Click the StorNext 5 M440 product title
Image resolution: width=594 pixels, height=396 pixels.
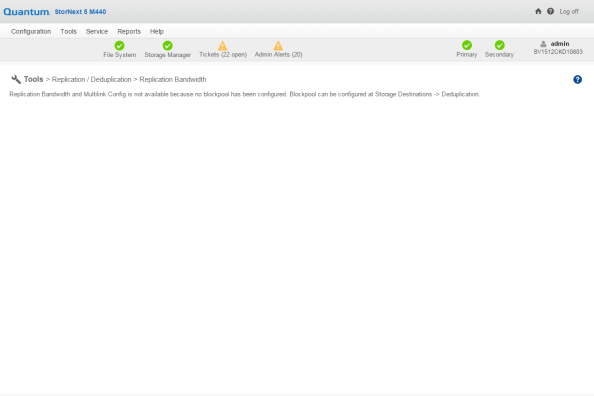click(x=80, y=12)
